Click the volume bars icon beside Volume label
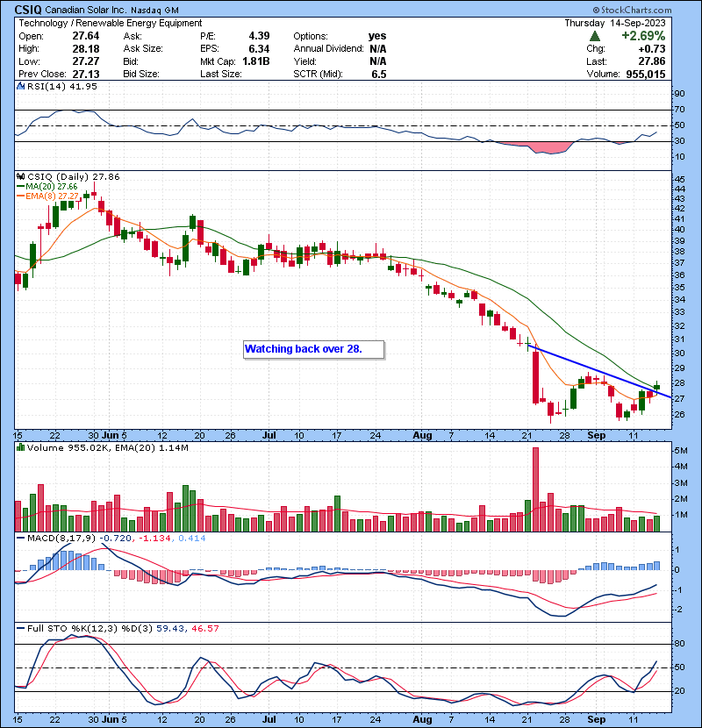Screen dimensions: 702x728 [20, 446]
